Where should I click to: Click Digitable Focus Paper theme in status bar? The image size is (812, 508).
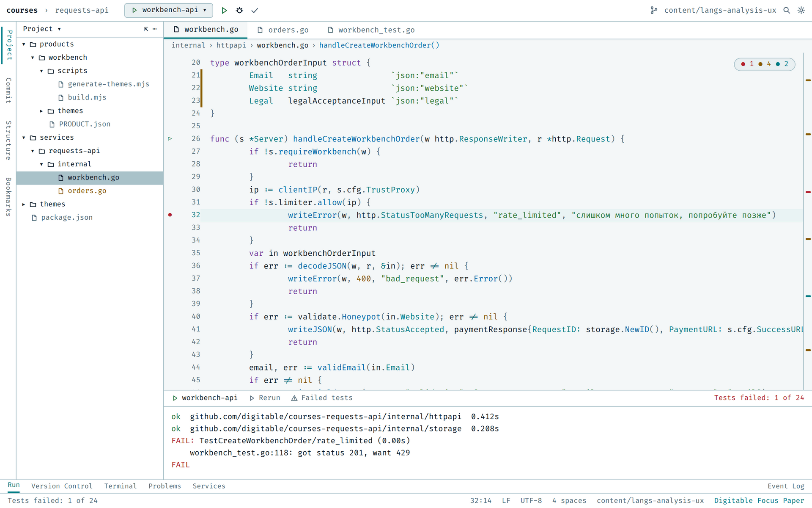[759, 500]
